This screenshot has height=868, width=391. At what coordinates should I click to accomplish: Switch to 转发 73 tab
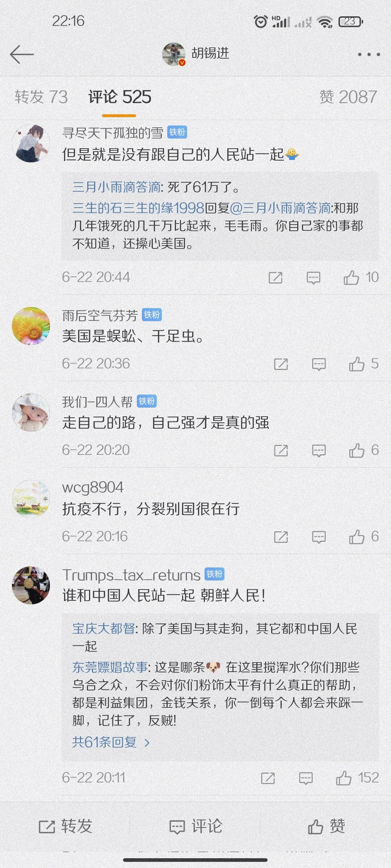tap(41, 97)
